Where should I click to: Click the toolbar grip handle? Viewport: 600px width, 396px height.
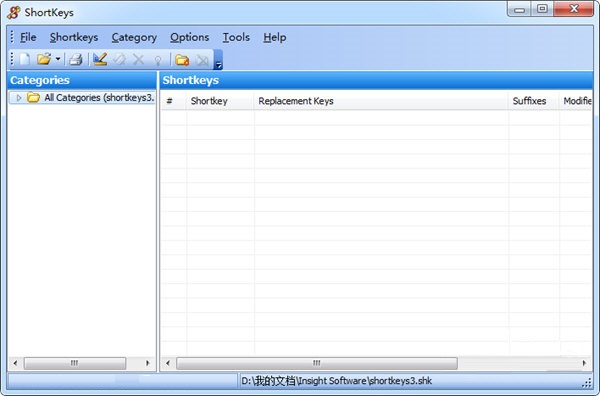12,59
